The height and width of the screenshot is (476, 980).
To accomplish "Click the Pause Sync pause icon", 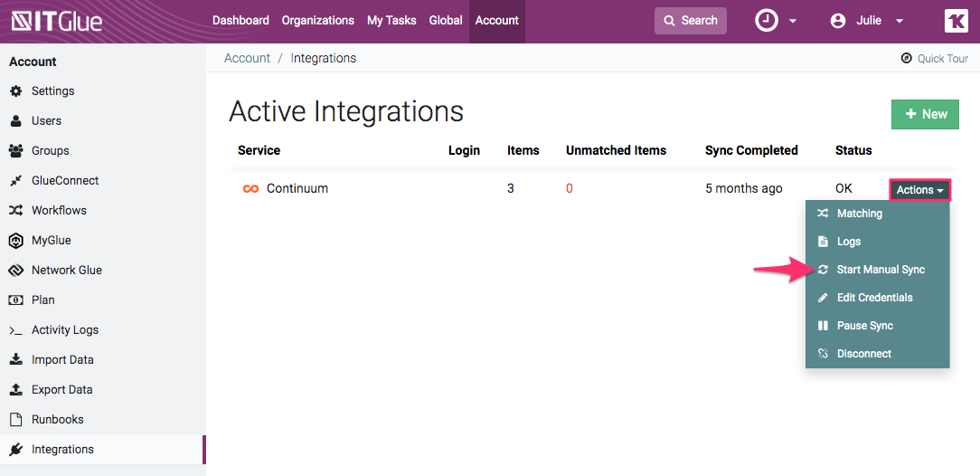I will (823, 326).
